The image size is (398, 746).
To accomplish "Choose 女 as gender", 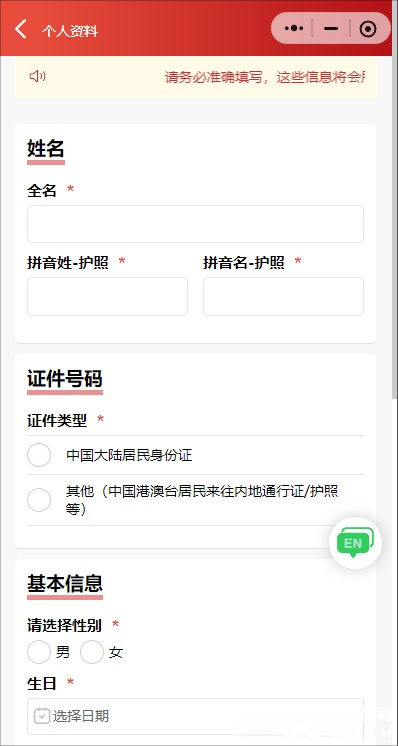I will coord(92,652).
